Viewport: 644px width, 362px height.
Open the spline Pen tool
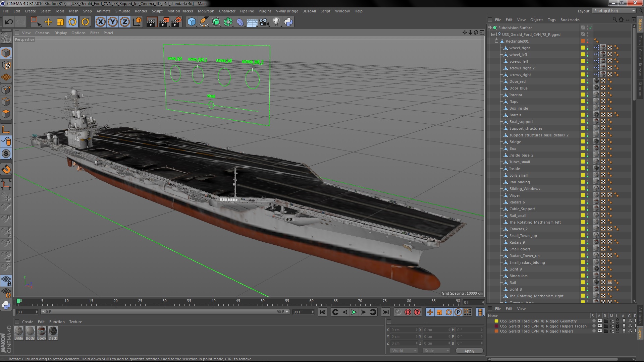204,22
